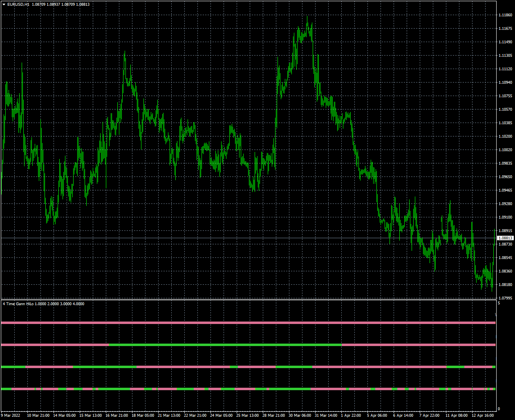Click price level 1.08730 on the scale

505,244
